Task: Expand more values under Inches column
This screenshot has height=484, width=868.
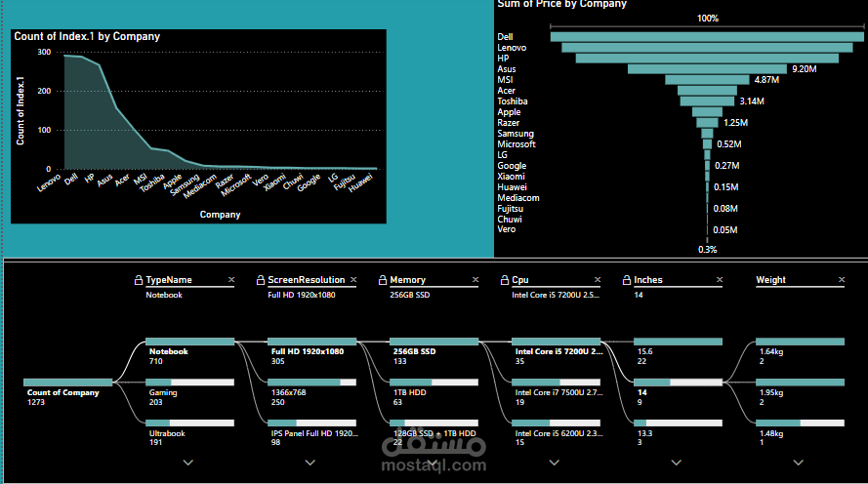Action: coord(676,463)
